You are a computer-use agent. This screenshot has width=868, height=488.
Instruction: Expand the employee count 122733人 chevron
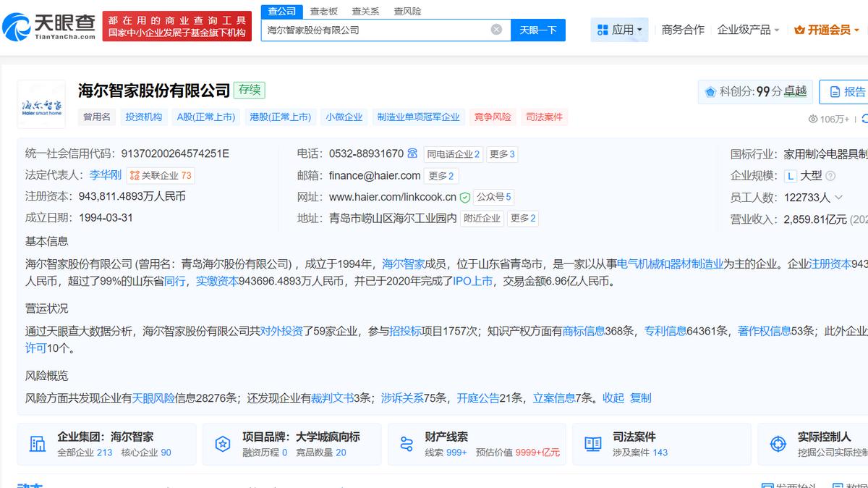pyautogui.click(x=838, y=197)
